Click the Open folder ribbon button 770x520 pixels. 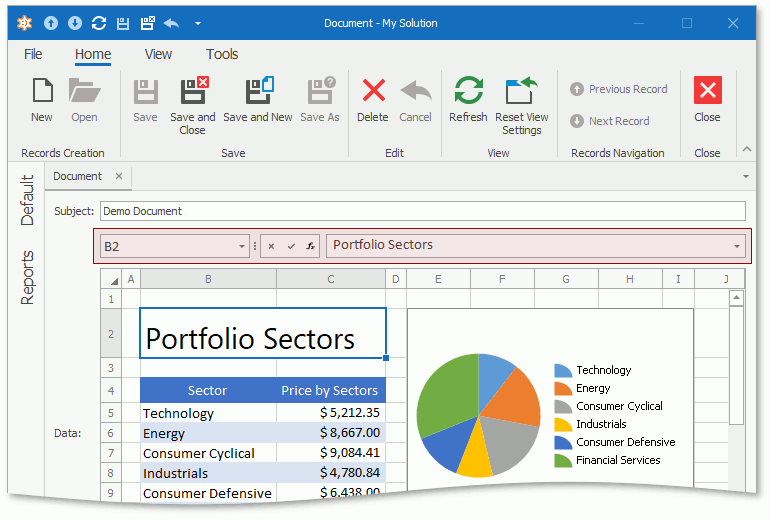click(84, 100)
